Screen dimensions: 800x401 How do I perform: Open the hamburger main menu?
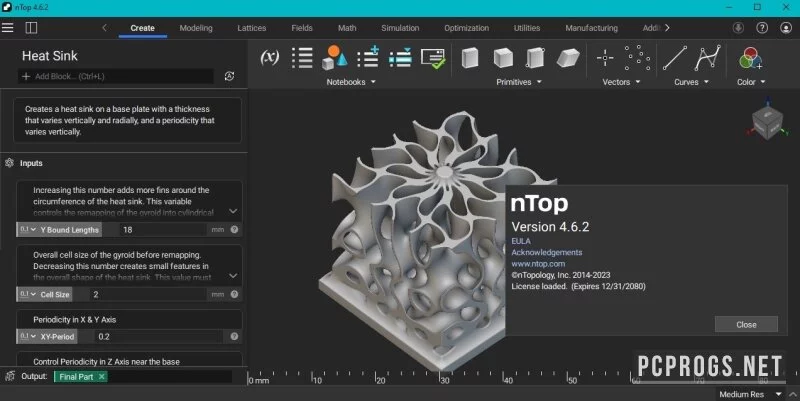pos(8,28)
